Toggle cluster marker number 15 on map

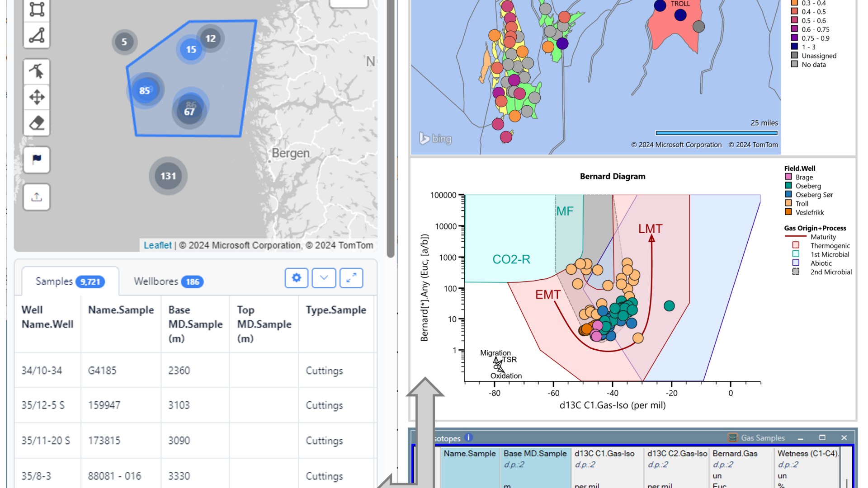coord(190,49)
